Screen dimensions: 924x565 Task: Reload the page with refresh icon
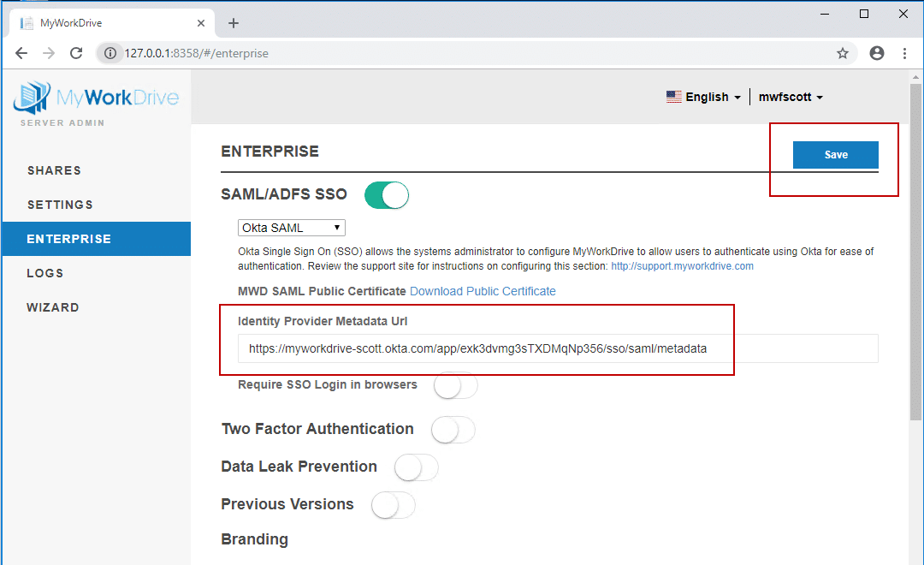click(x=76, y=53)
